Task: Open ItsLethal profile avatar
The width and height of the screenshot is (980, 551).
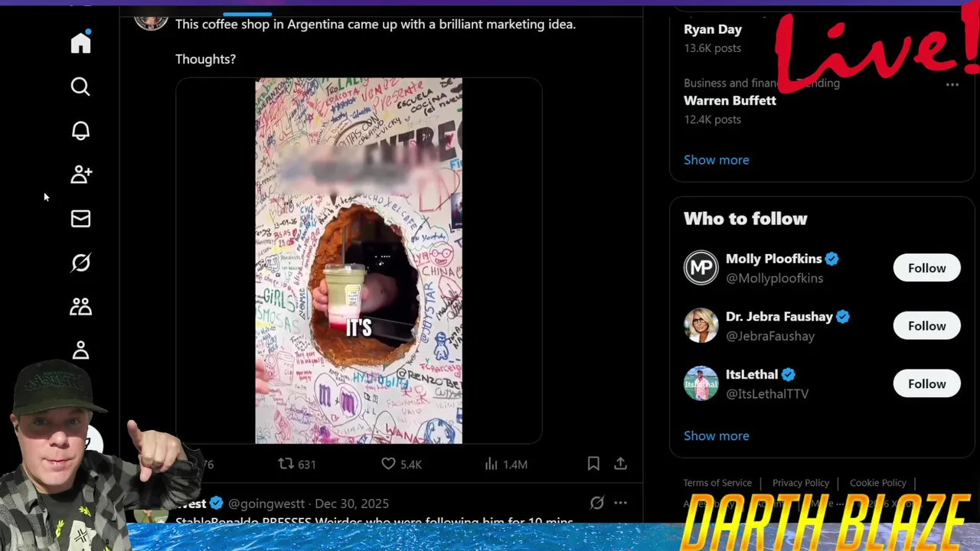Action: point(701,383)
